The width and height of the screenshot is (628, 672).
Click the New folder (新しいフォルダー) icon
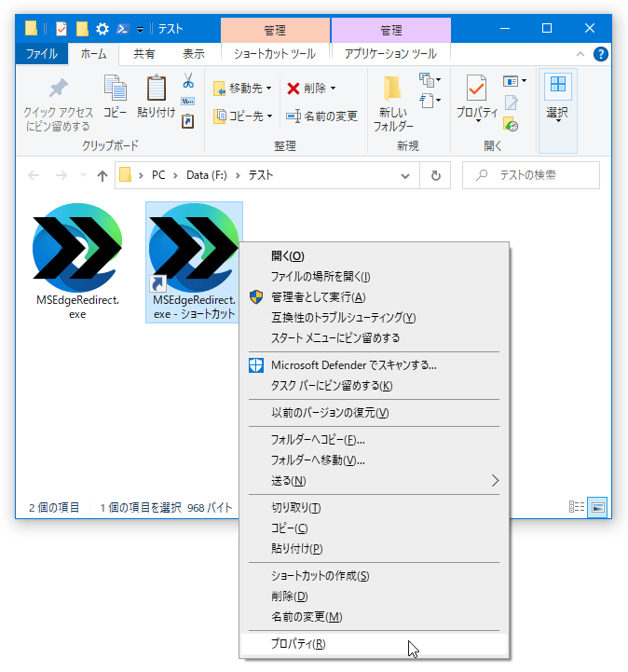392,89
